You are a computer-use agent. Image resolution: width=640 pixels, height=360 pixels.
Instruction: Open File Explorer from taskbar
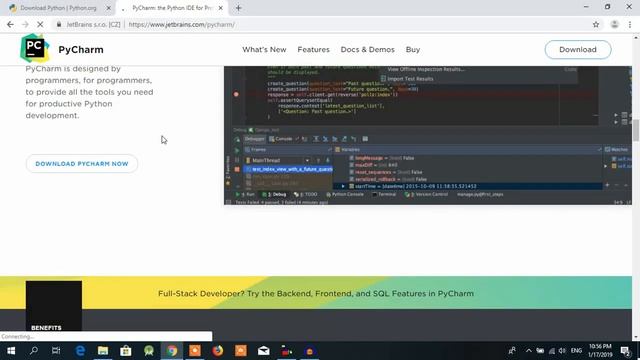point(103,351)
